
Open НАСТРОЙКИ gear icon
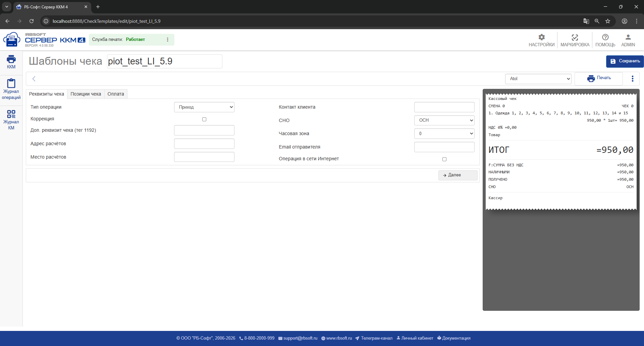point(541,37)
